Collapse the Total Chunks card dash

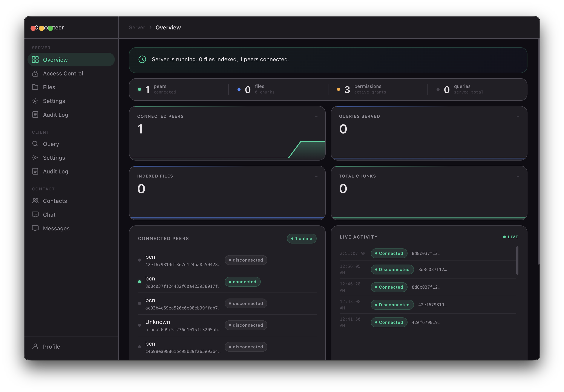click(x=518, y=176)
